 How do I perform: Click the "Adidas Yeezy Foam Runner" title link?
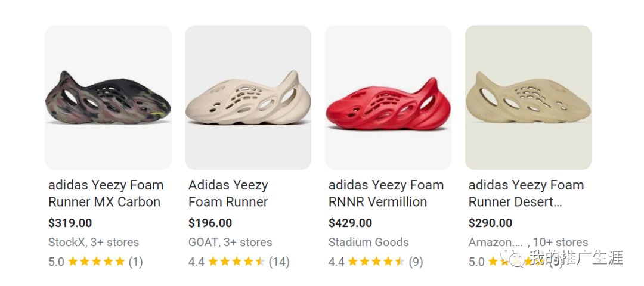[x=228, y=194]
